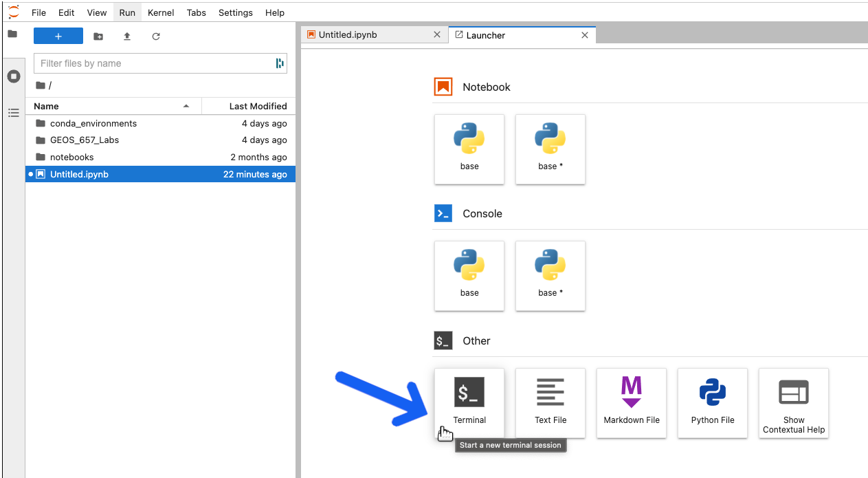Close the Launcher tab
The width and height of the screenshot is (868, 478).
[x=585, y=35]
